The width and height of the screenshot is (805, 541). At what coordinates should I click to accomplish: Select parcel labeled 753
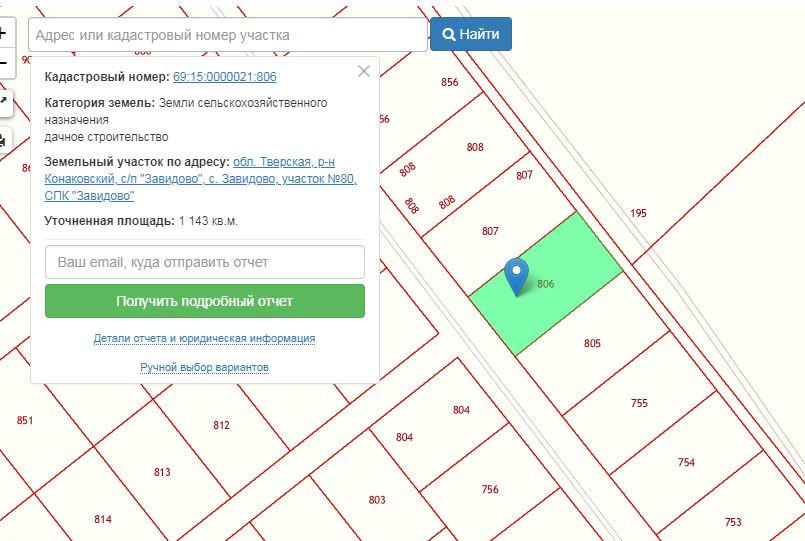(x=733, y=522)
